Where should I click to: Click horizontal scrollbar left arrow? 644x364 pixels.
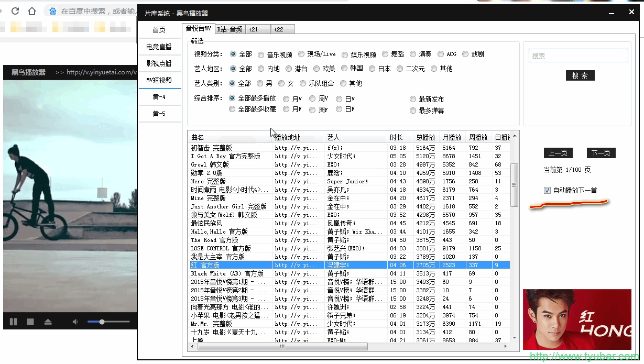point(192,346)
